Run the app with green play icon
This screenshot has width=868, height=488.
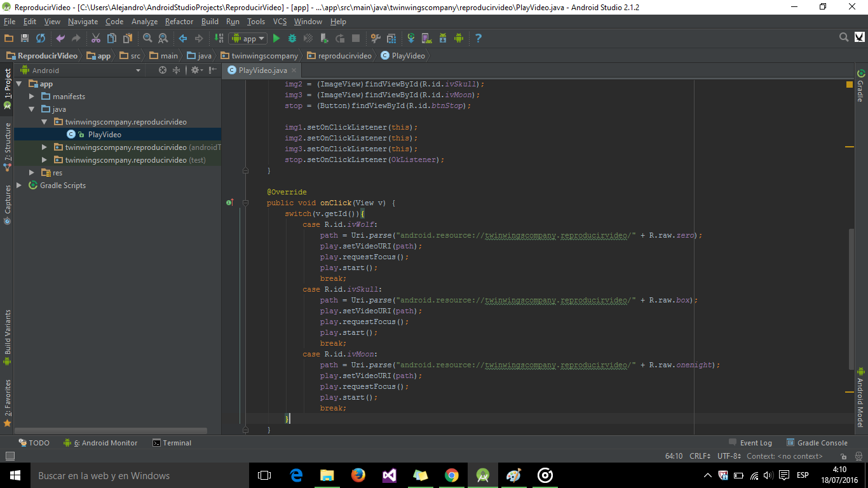pos(276,38)
